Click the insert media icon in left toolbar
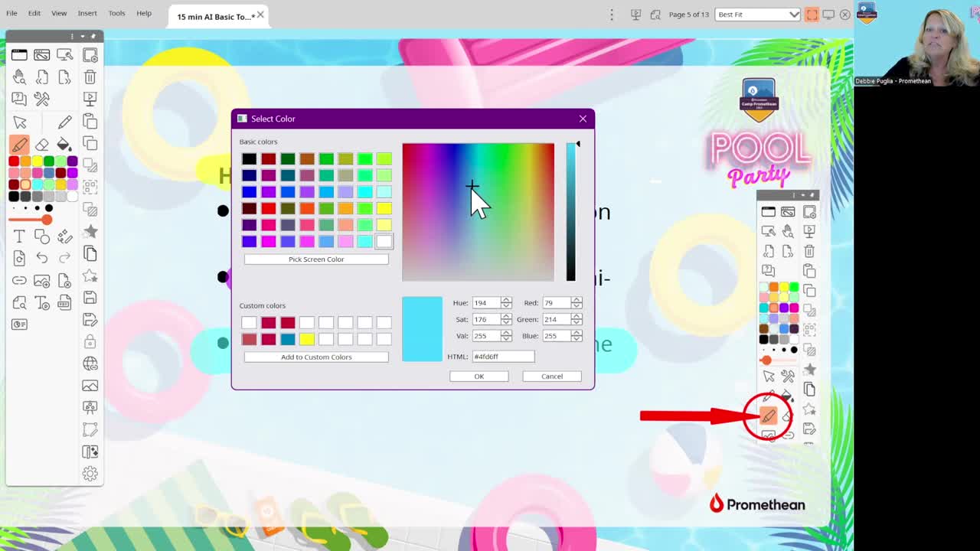Screen dimensions: 980x551 42,281
